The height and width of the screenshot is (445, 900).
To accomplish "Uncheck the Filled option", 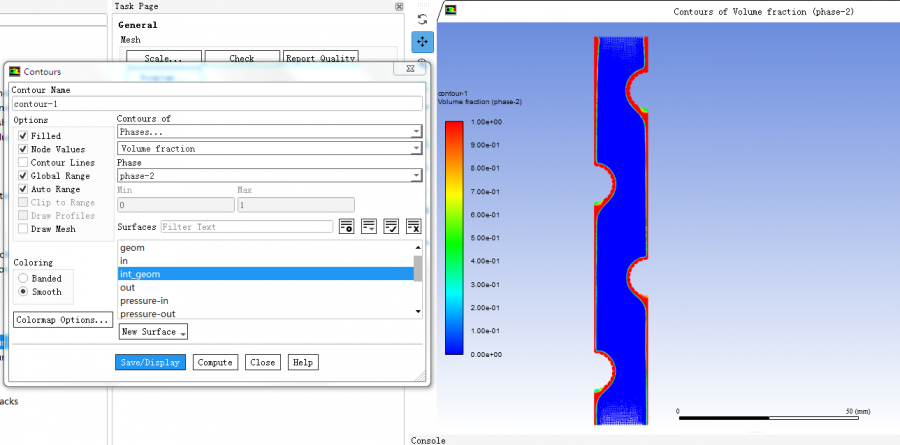I will click(x=23, y=136).
